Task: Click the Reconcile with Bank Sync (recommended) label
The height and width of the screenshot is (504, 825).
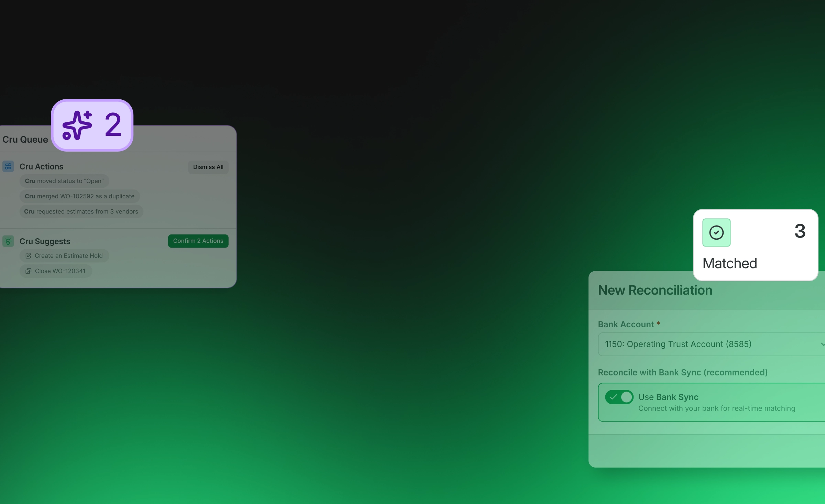Action: (x=683, y=372)
